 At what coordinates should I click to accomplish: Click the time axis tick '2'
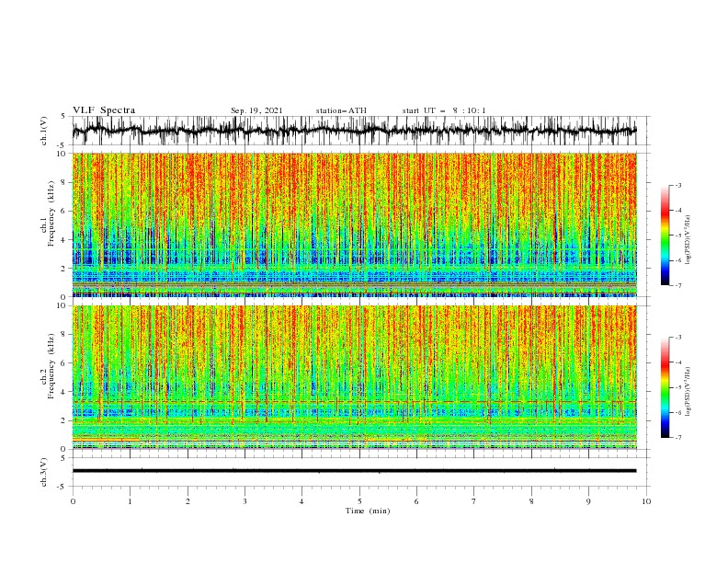pos(188,501)
